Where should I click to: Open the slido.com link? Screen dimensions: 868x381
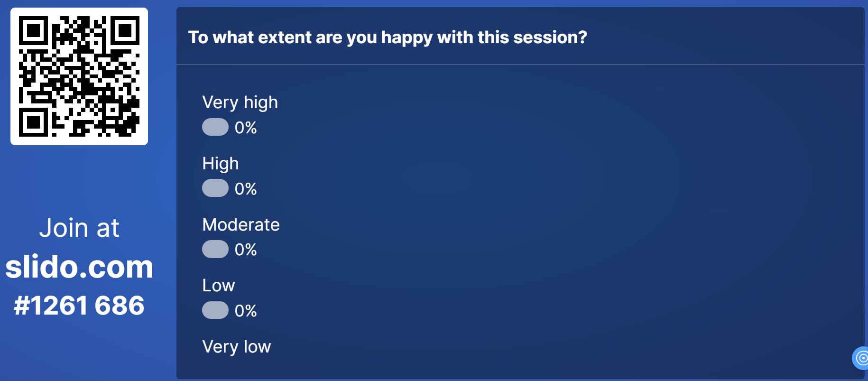tap(79, 267)
